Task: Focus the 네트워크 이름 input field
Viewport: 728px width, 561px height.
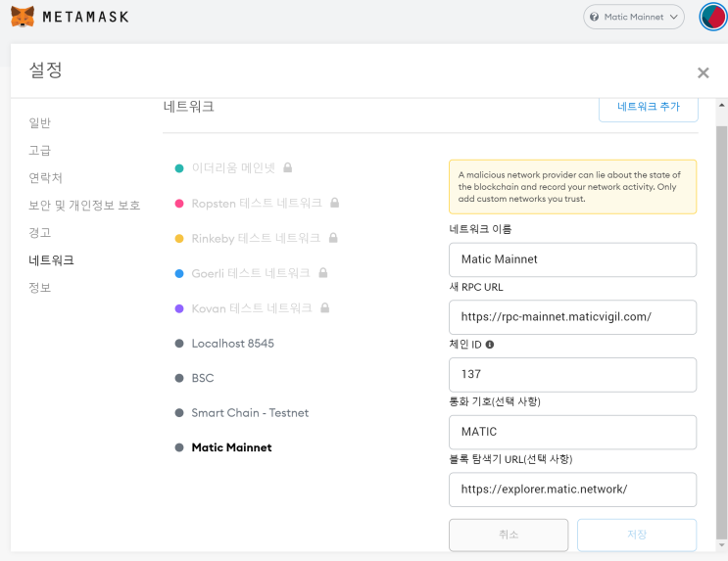Action: coord(572,259)
